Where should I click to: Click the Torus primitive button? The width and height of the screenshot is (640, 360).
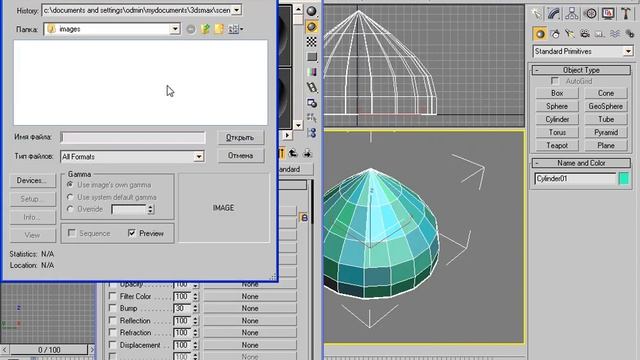[x=557, y=132]
